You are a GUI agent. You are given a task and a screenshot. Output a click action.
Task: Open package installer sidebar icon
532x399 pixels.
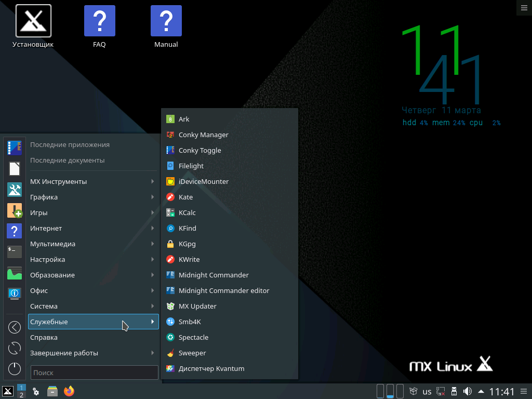point(14,210)
